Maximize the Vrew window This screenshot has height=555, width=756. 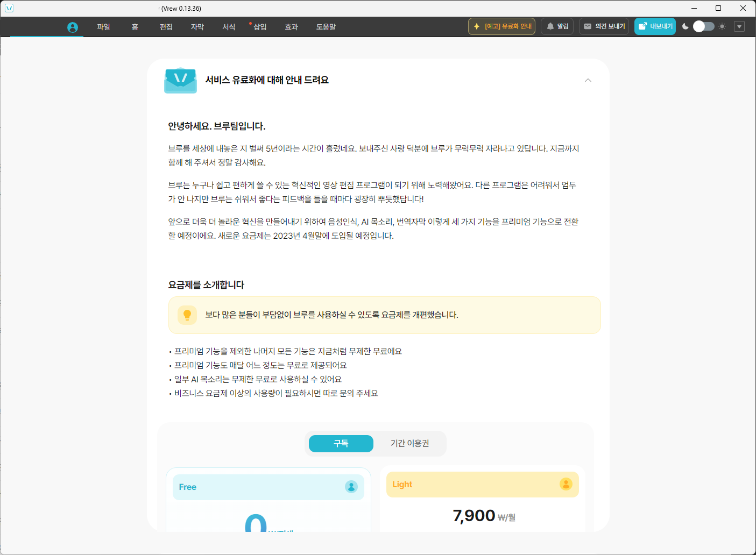[718, 8]
